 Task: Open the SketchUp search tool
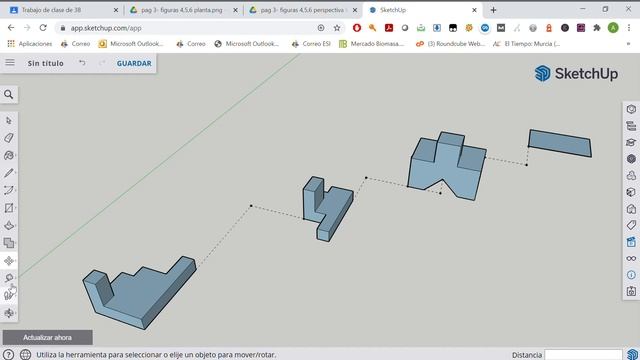pyautogui.click(x=9, y=95)
